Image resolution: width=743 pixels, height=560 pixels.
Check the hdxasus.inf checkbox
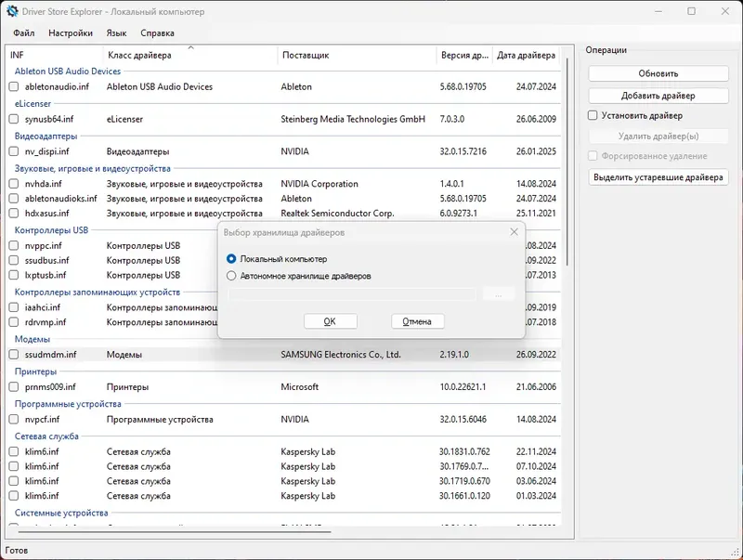pos(14,214)
